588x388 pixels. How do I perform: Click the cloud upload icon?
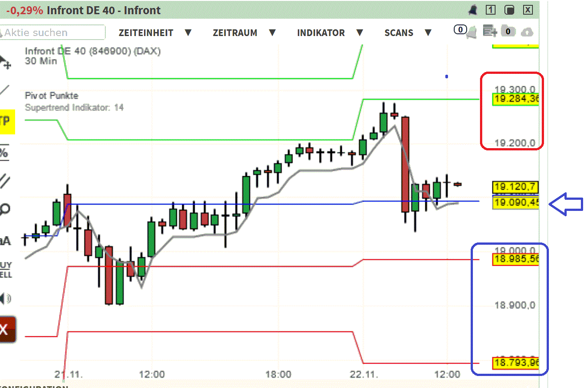pos(527,32)
